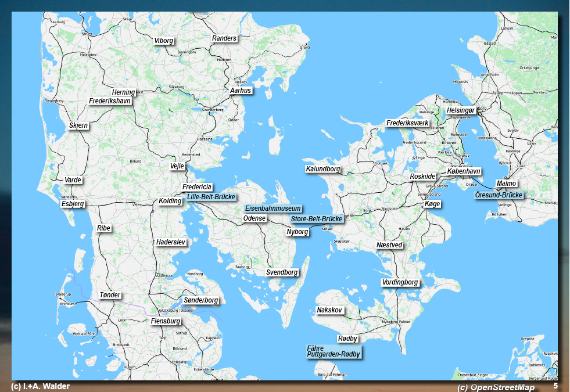Image resolution: width=570 pixels, height=392 pixels.
Task: Select the Svendborg label
Action: pyautogui.click(x=282, y=272)
